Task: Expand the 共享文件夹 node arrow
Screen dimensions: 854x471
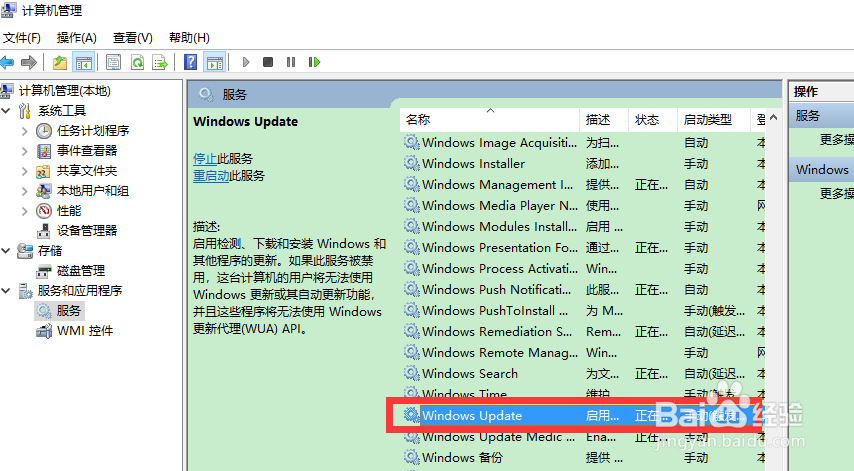Action: tap(25, 171)
